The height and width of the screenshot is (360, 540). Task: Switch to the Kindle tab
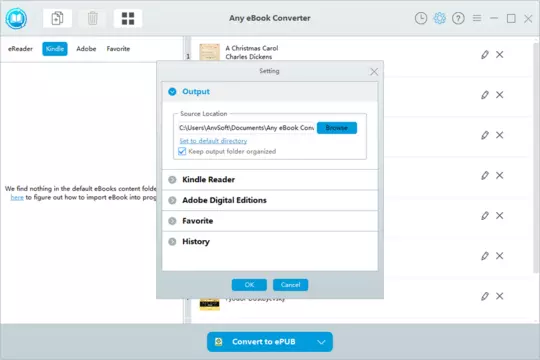(55, 49)
